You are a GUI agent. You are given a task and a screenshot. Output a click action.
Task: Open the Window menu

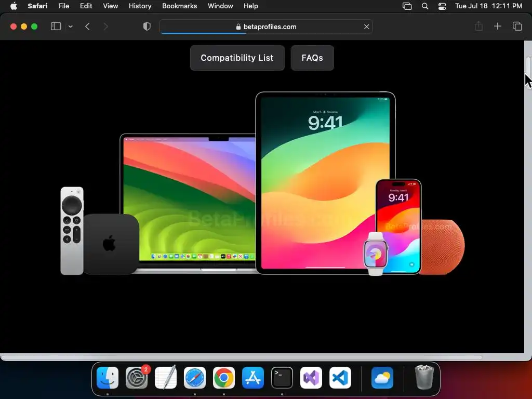(220, 6)
